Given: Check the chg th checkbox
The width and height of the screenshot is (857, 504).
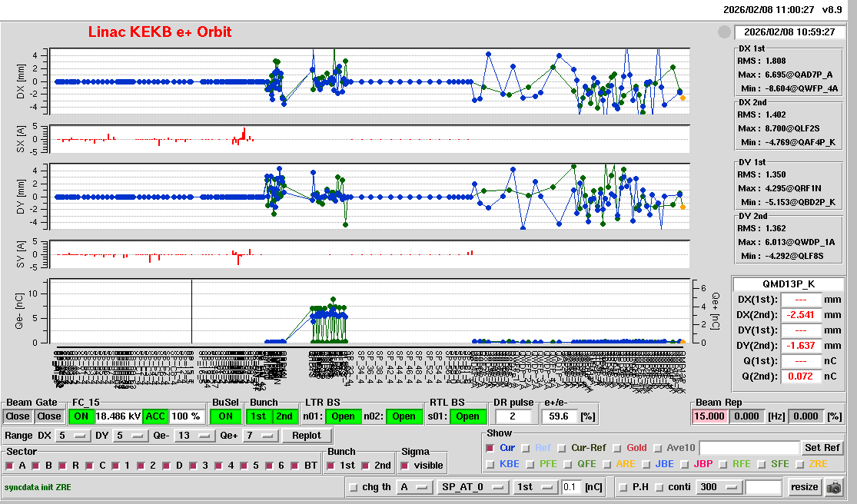Looking at the screenshot, I should click(x=354, y=487).
